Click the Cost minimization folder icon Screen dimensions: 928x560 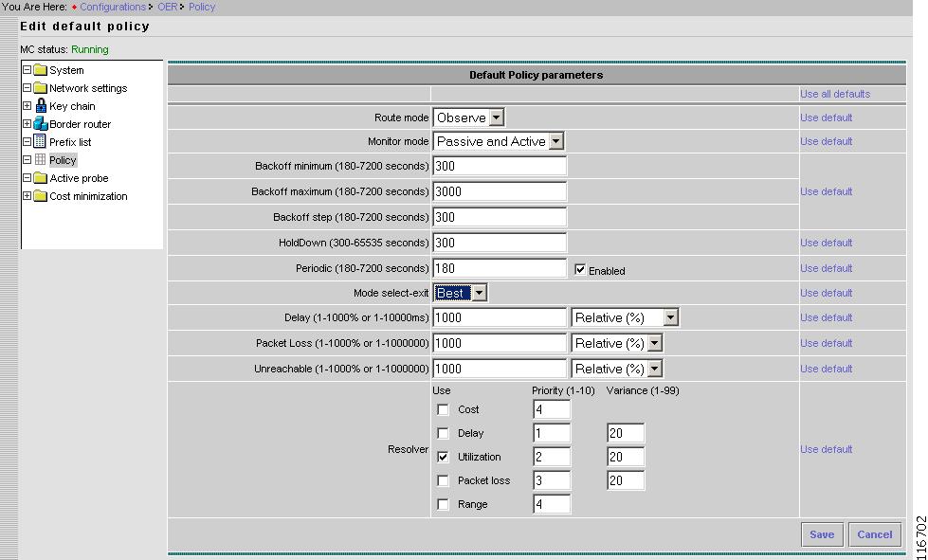click(x=40, y=196)
